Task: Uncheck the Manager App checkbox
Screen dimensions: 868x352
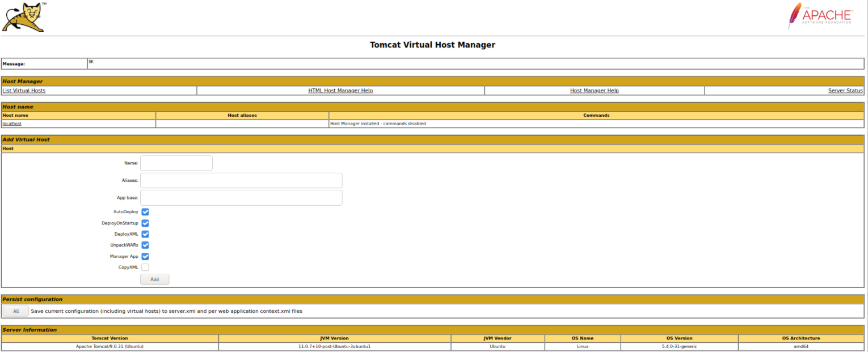Action: (145, 256)
